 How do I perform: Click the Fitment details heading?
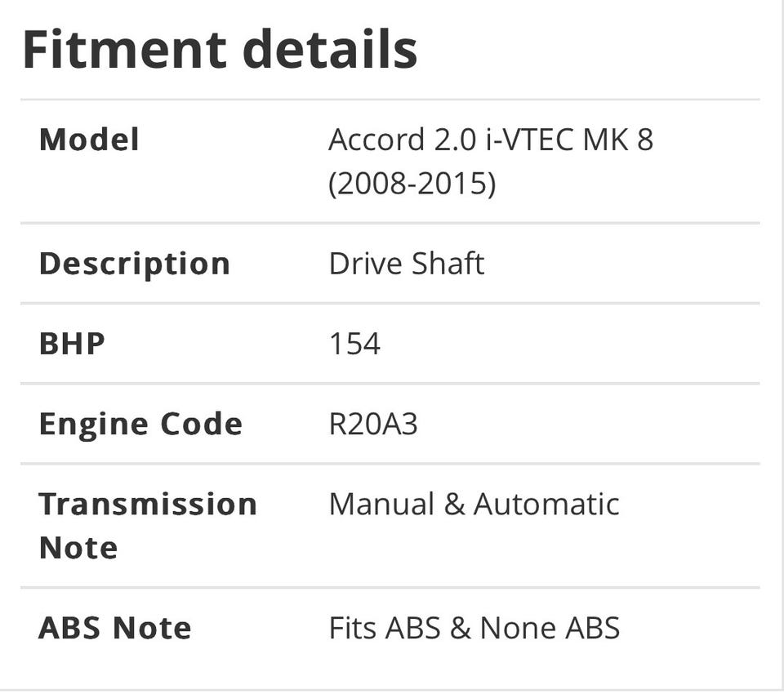pos(220,49)
